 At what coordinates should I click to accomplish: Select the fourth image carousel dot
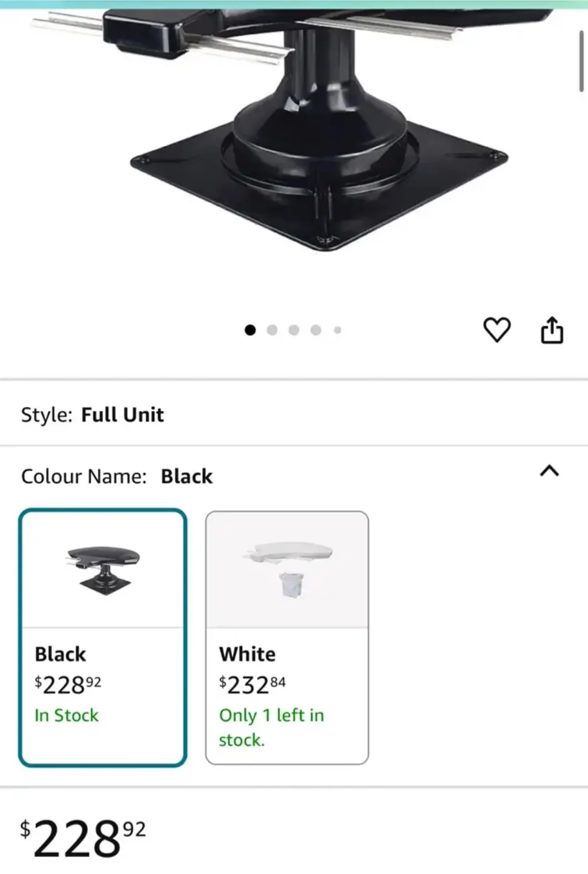pos(316,330)
